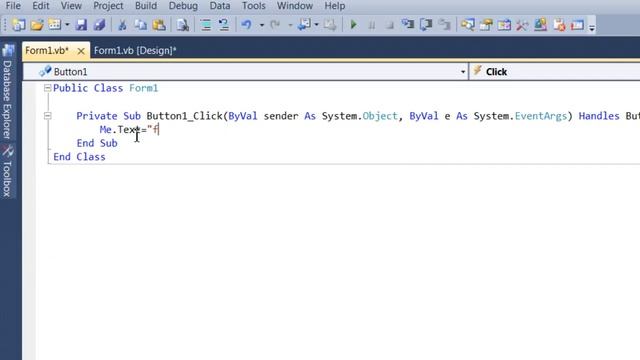Open the Add New Item dropdown arrow

[67, 25]
